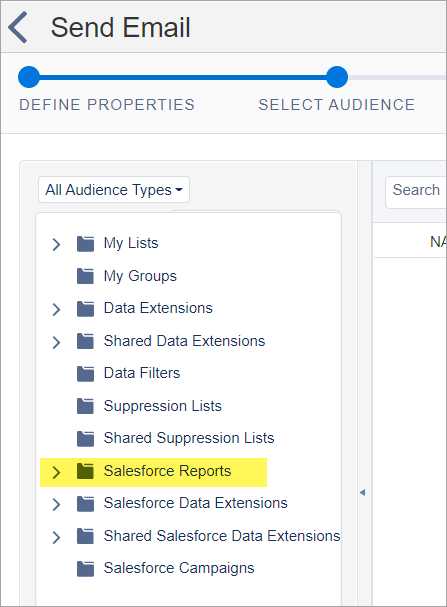
Task: Click Shared Salesforce Data Extensions folder icon
Action: coord(86,537)
